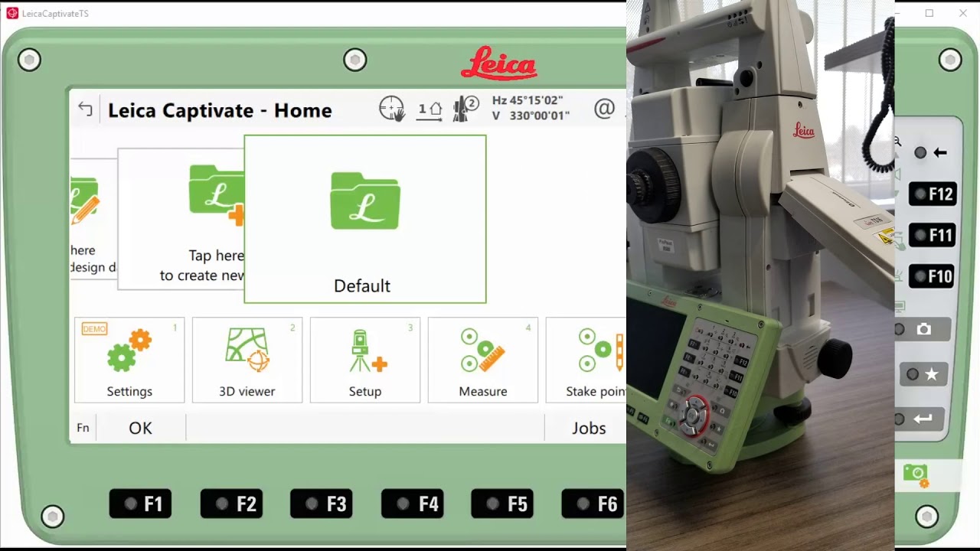Launch the 3D viewer tile
Screen dimensions: 980x551
247,360
